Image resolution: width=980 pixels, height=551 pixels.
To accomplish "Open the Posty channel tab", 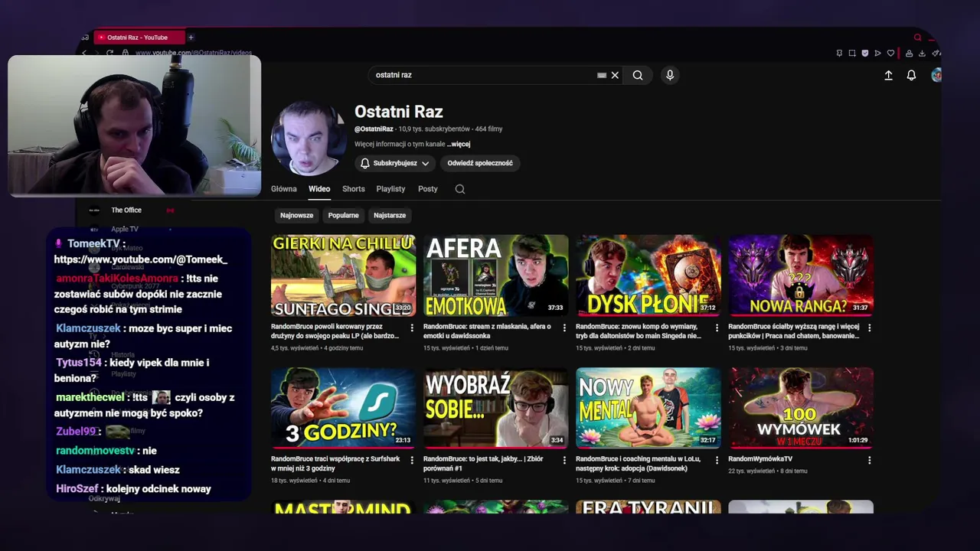I will [428, 189].
